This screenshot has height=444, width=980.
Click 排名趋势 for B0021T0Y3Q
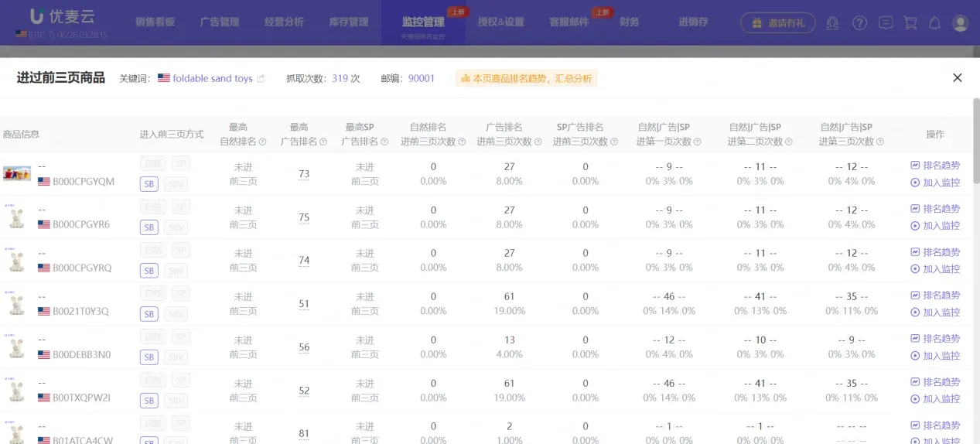click(935, 295)
